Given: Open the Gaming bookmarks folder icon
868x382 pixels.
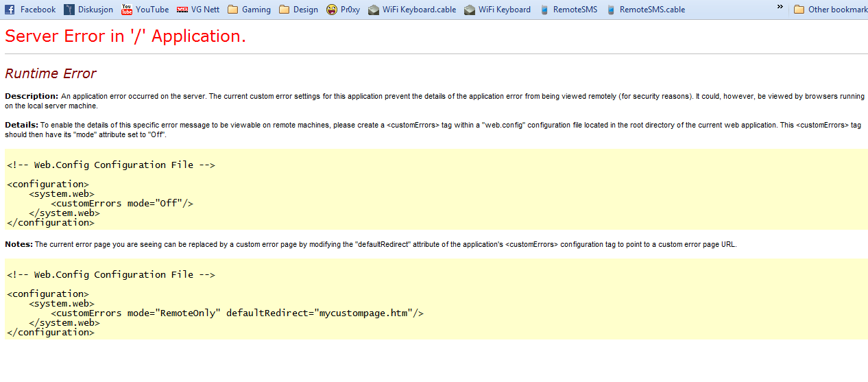Looking at the screenshot, I should [233, 10].
